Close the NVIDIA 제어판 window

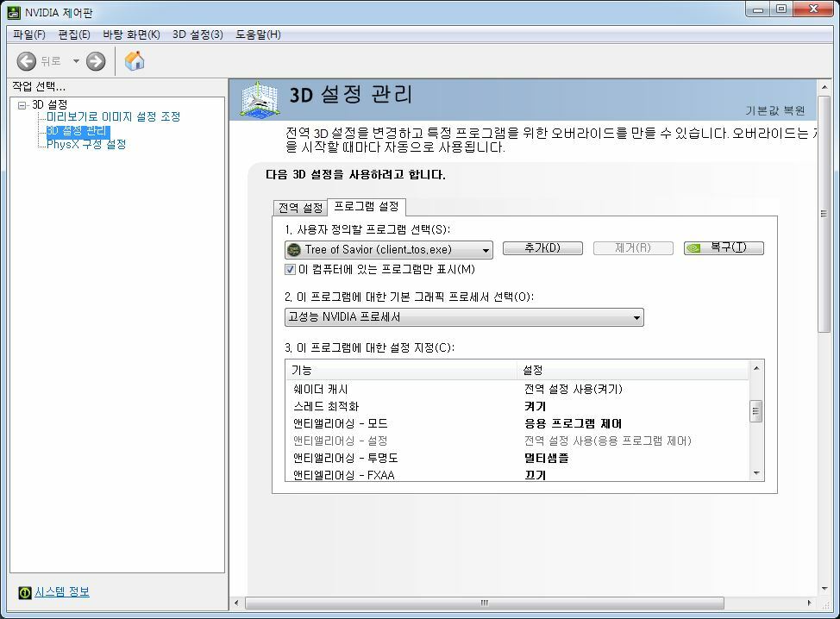coord(813,9)
